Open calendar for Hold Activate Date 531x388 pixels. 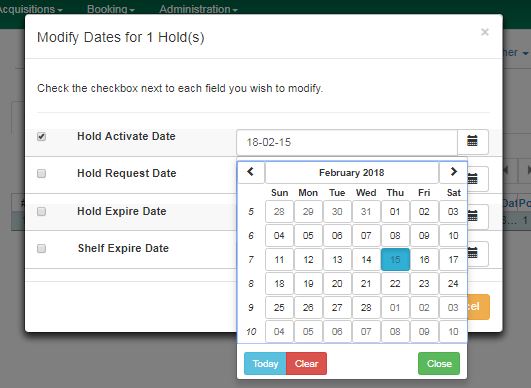473,142
